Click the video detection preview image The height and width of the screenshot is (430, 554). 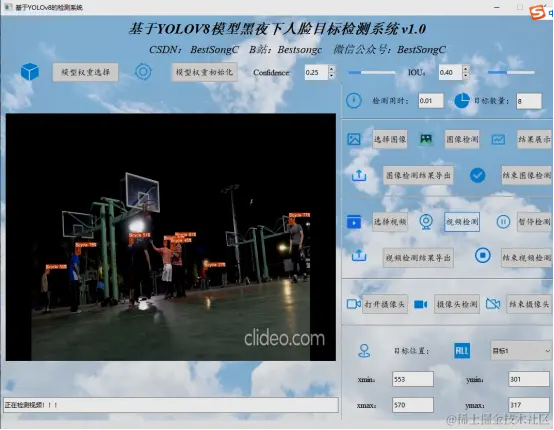pyautogui.click(x=171, y=237)
